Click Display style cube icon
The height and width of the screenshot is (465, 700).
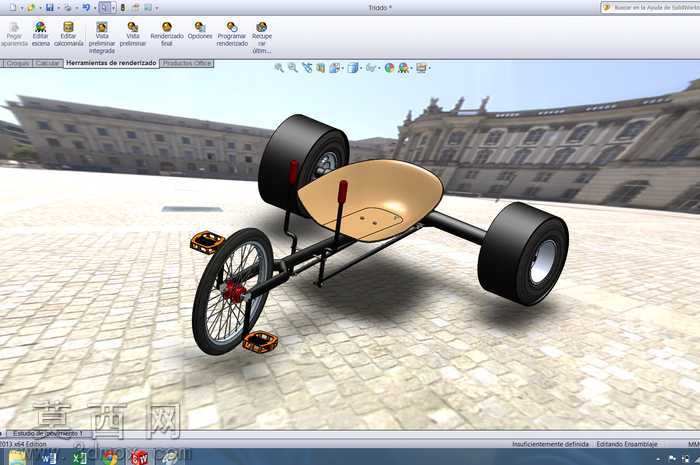pos(353,68)
